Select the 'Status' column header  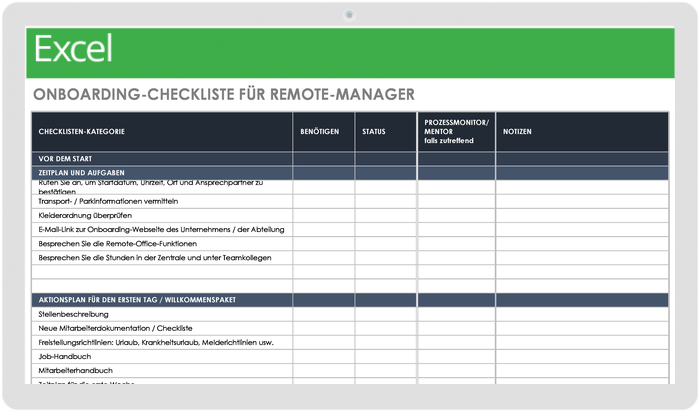pos(386,132)
